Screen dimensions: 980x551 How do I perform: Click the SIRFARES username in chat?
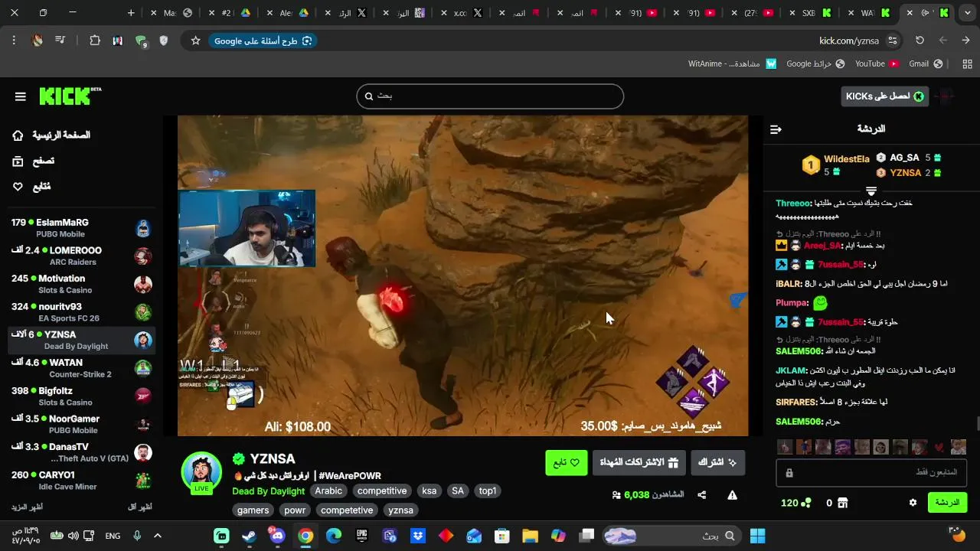796,403
